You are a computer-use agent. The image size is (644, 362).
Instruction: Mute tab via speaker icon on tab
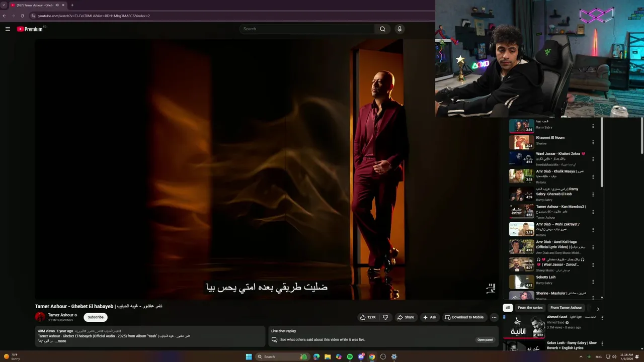coord(57,5)
